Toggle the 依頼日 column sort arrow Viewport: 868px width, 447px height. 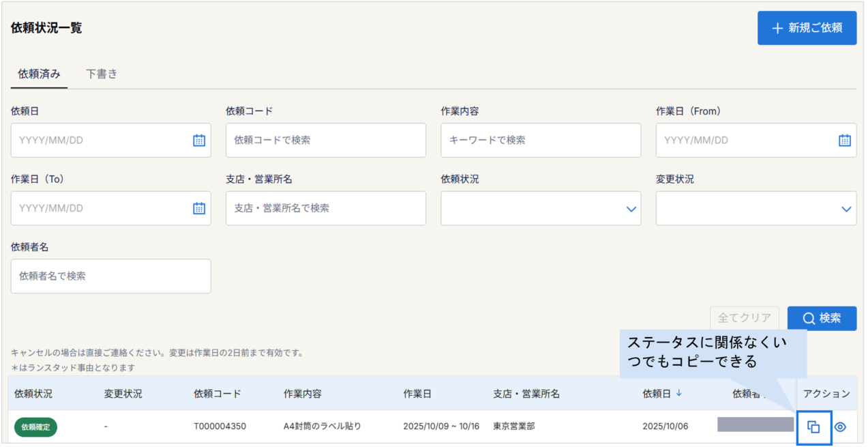[678, 393]
